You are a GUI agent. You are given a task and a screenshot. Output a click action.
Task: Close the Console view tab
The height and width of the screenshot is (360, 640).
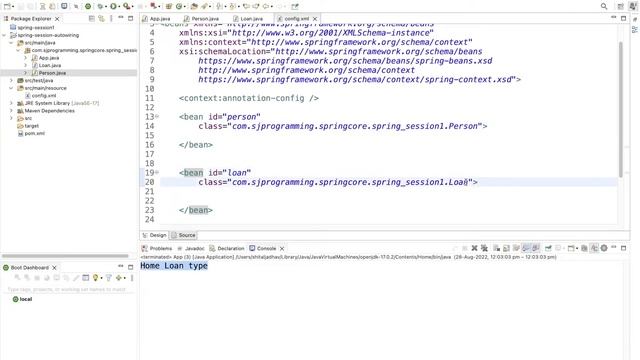tap(282, 248)
